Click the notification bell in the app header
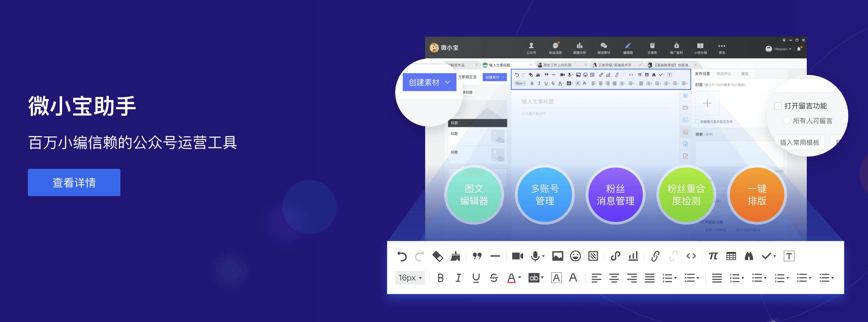Image resolution: width=868 pixels, height=322 pixels. tap(799, 49)
